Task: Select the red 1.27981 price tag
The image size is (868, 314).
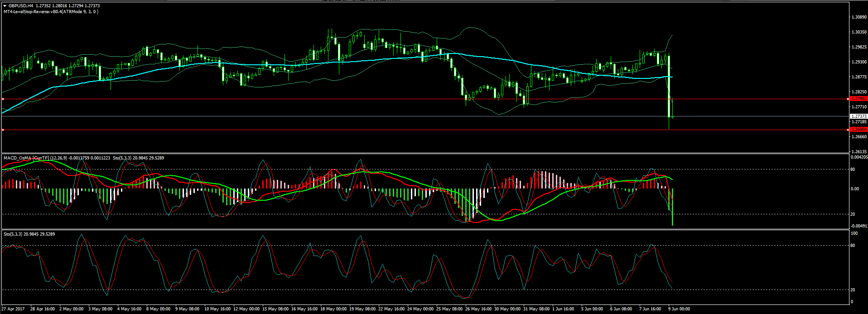Action: point(858,99)
